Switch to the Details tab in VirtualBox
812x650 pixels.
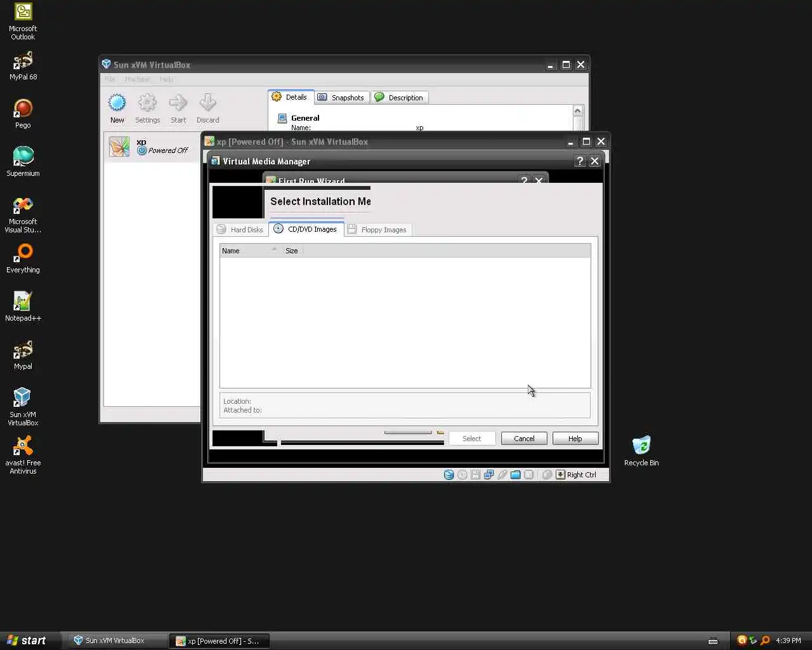291,97
